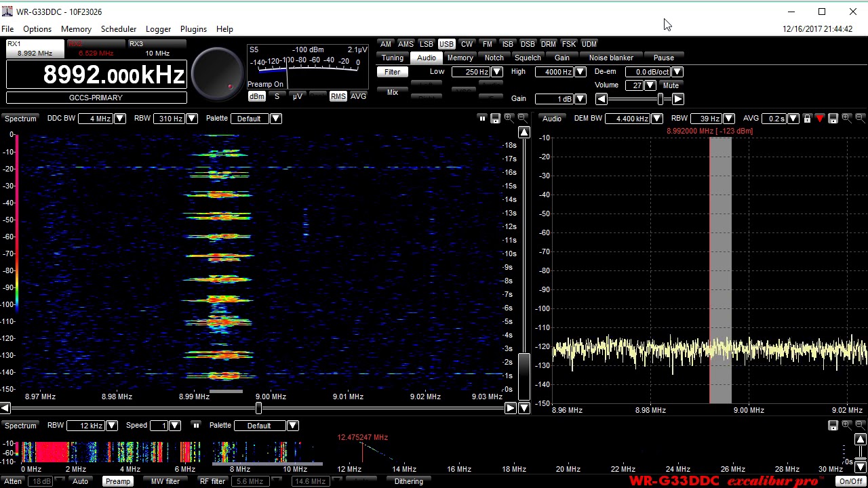Pause the wideband spectrum at the bottom
This screenshot has width=868, height=488.
click(x=196, y=426)
